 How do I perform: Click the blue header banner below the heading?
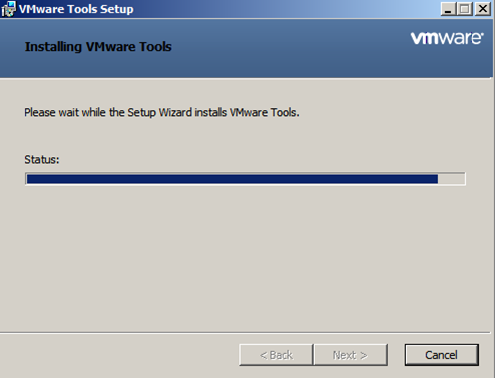(247, 67)
